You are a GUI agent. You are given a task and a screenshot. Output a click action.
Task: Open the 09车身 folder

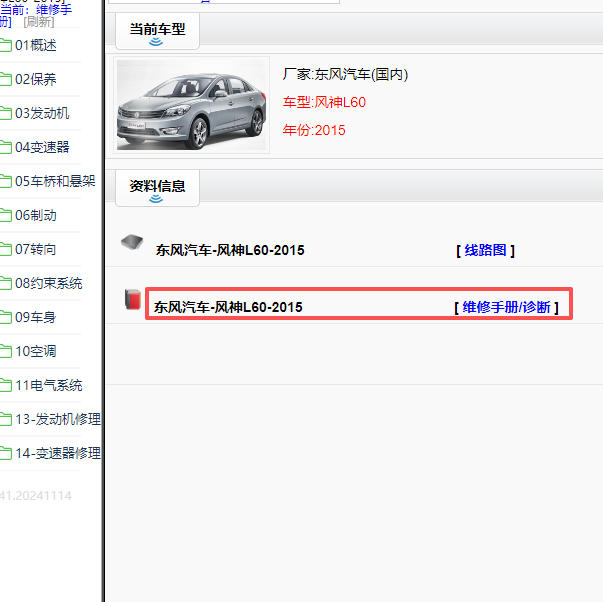(x=36, y=317)
